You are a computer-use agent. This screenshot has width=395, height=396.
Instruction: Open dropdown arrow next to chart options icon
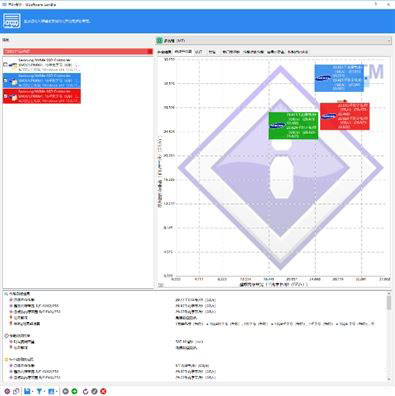56,392
